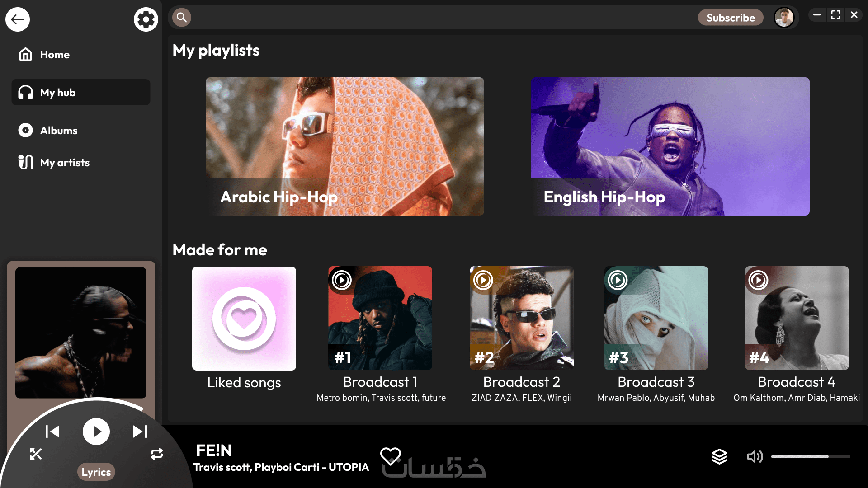Play Broadcast 2 with its play icon
The image size is (868, 488).
[483, 280]
